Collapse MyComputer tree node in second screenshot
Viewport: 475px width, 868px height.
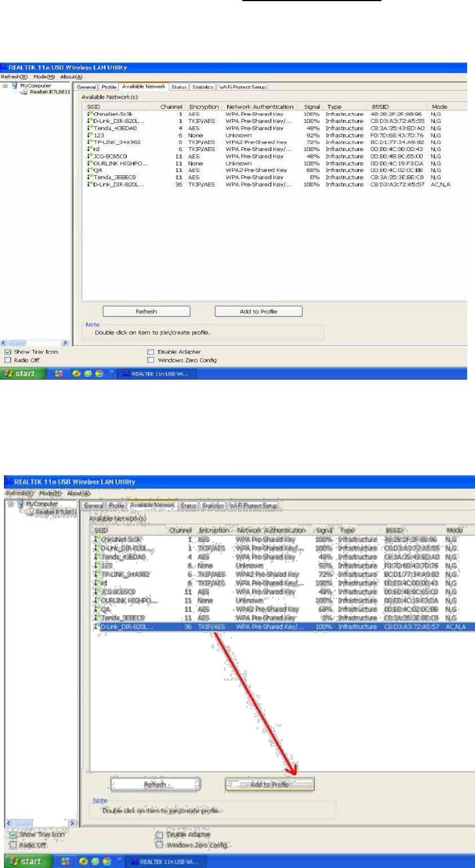pos(12,504)
